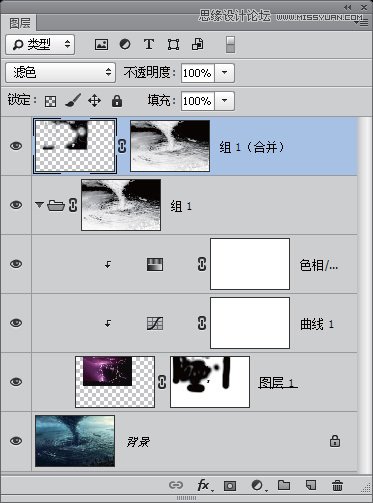Filter for pixel layers icon
373x503 pixels.
tap(101, 44)
